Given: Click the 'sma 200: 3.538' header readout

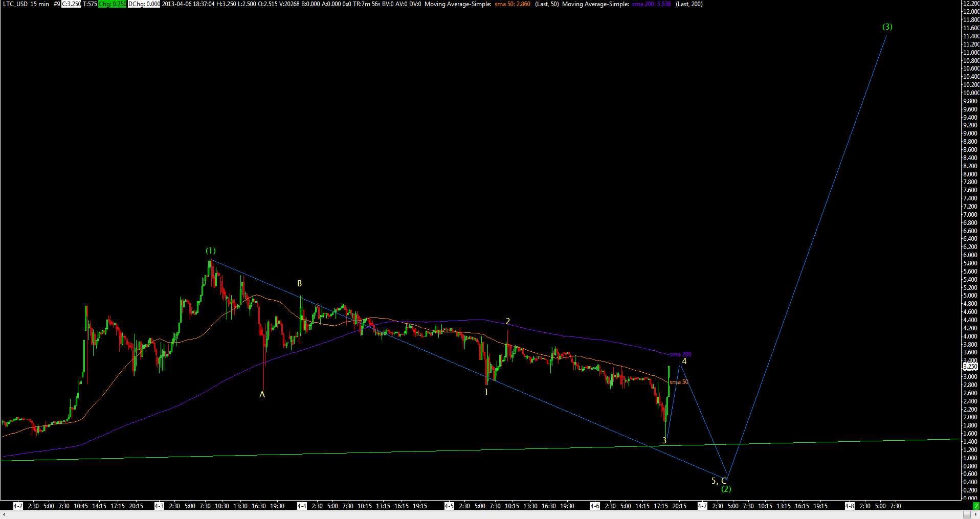Looking at the screenshot, I should [651, 4].
